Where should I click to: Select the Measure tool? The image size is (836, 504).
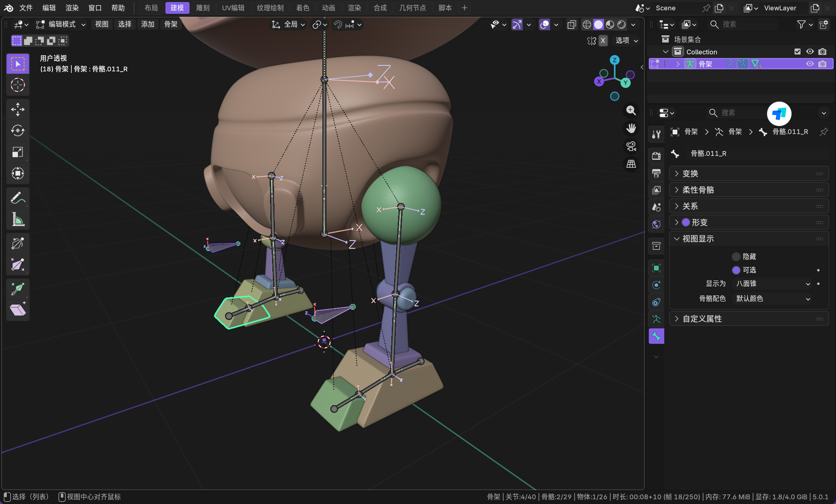(17, 219)
